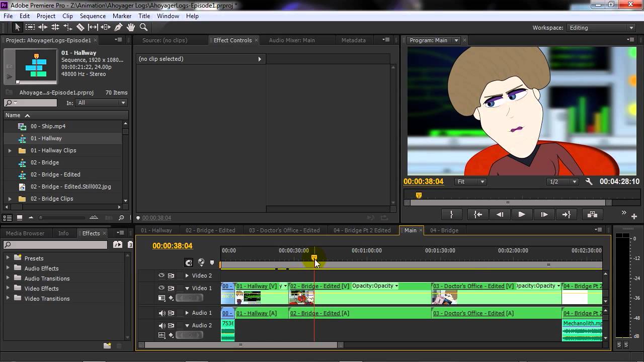Viewport: 644px width, 362px height.
Task: Switch Project panel to icon view
Action: tap(20, 218)
